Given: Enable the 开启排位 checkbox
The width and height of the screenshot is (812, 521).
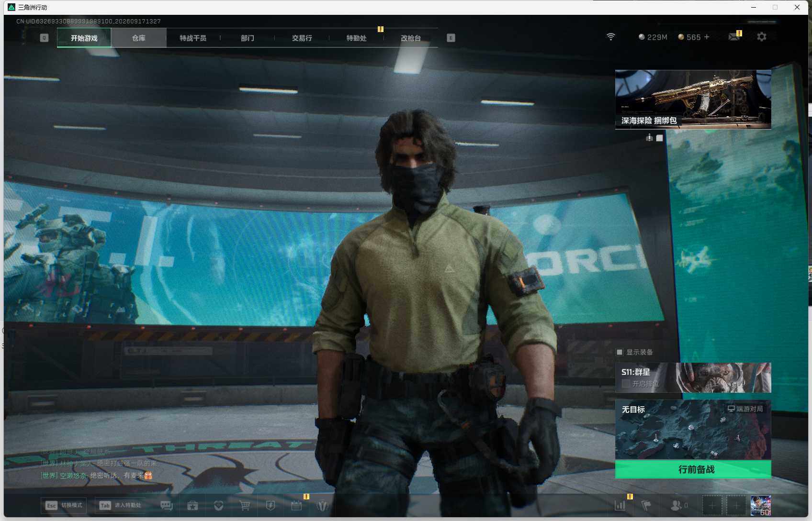Looking at the screenshot, I should pyautogui.click(x=625, y=384).
